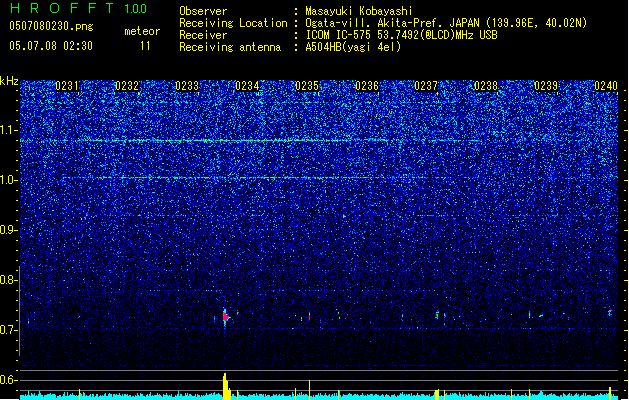This screenshot has height=400, width=629.
Task: Click the 'Receiving antenna' field label
Action: 230,47
